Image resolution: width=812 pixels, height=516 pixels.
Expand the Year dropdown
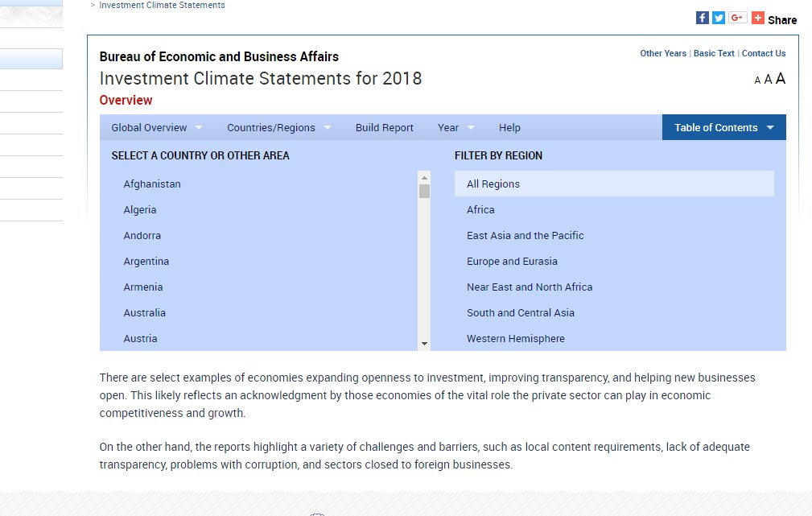pos(456,127)
